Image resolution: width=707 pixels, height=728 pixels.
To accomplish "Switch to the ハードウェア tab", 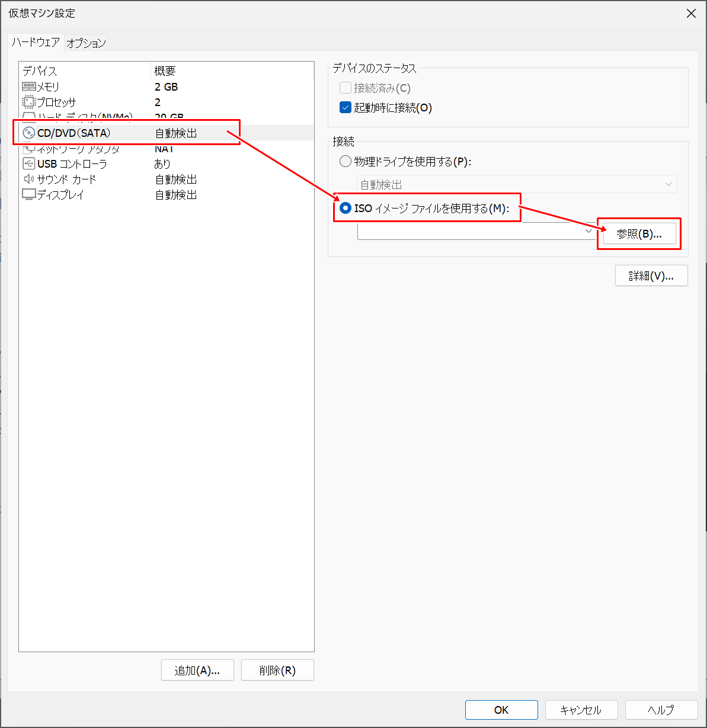I will pyautogui.click(x=36, y=43).
